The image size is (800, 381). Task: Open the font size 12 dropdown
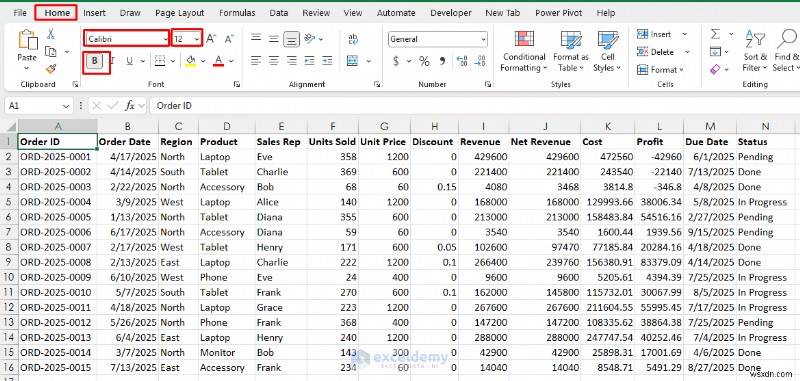(197, 39)
